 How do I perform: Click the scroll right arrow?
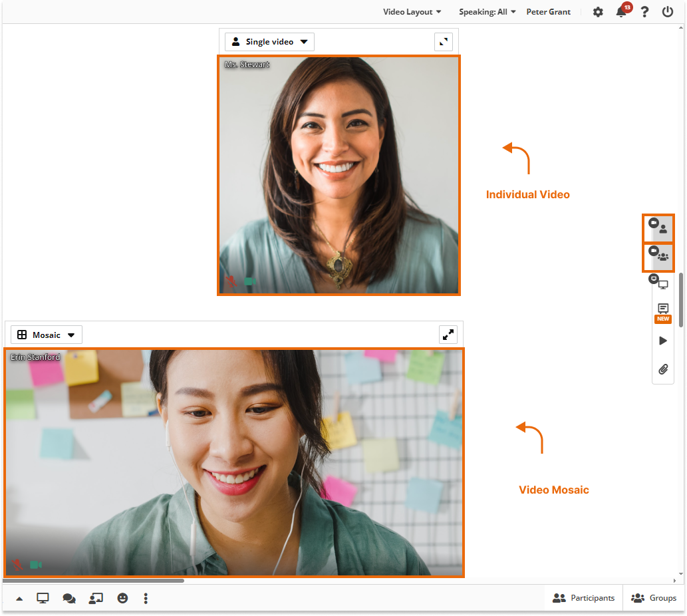674,581
